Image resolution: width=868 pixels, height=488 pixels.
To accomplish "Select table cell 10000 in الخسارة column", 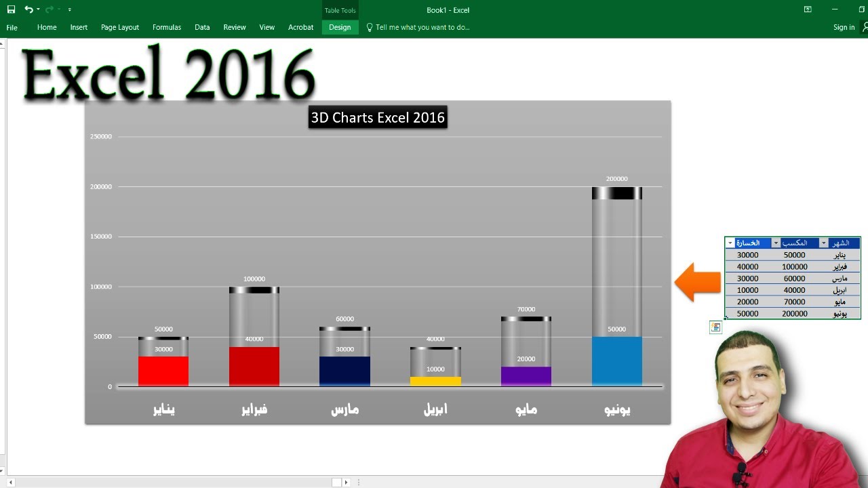I will (x=748, y=290).
